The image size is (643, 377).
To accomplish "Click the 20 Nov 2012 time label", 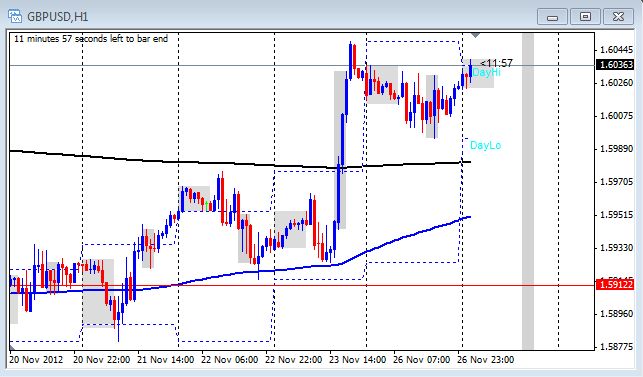I will pyautogui.click(x=36, y=360).
